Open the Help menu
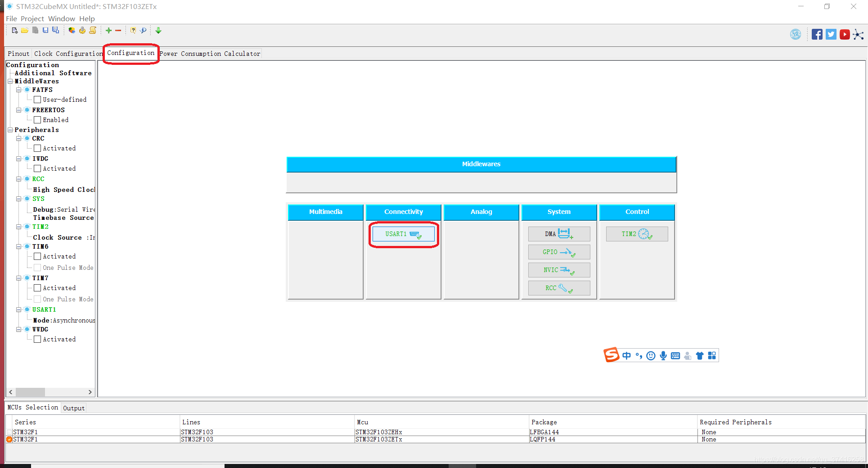Image resolution: width=868 pixels, height=468 pixels. pyautogui.click(x=87, y=18)
